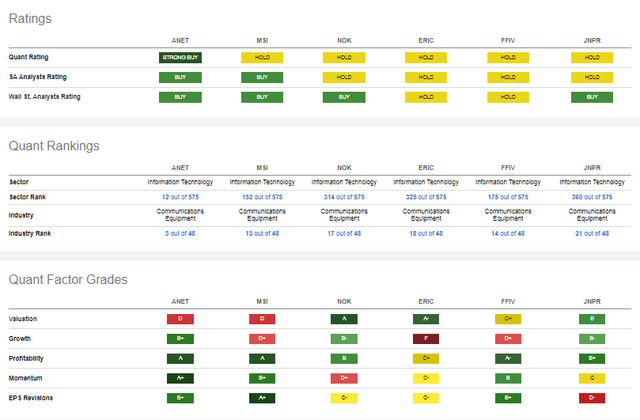Click ANET's BUY badge in SA Analysts Rating row
Screen dimensions: 640x420
[x=180, y=77]
